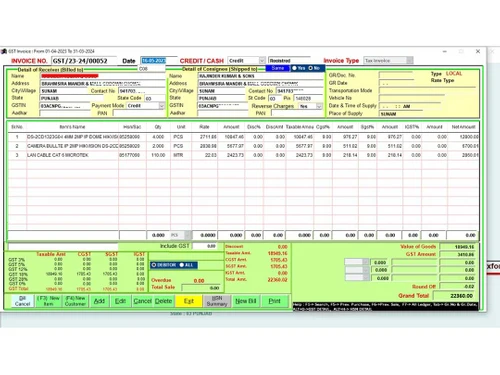The image size is (500, 375).
Task: Click the Transportation Mode field
Action: click(x=427, y=91)
